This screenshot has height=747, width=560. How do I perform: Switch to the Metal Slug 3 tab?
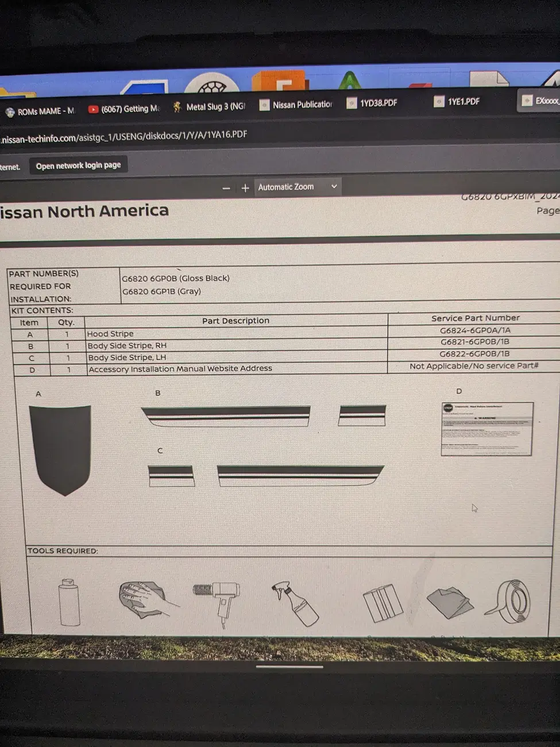[x=209, y=107]
